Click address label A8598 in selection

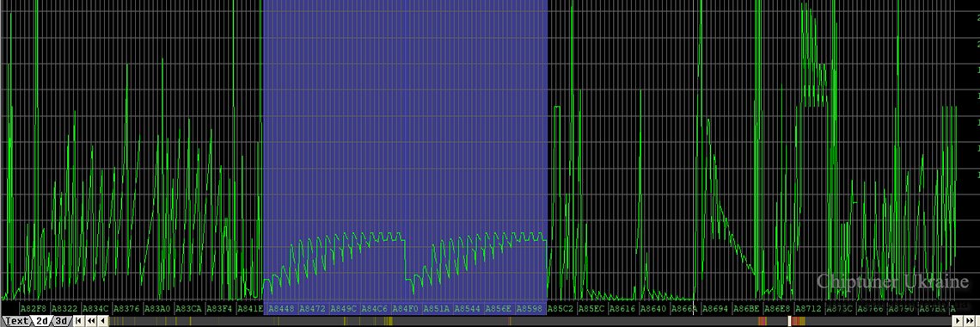pyautogui.click(x=530, y=309)
